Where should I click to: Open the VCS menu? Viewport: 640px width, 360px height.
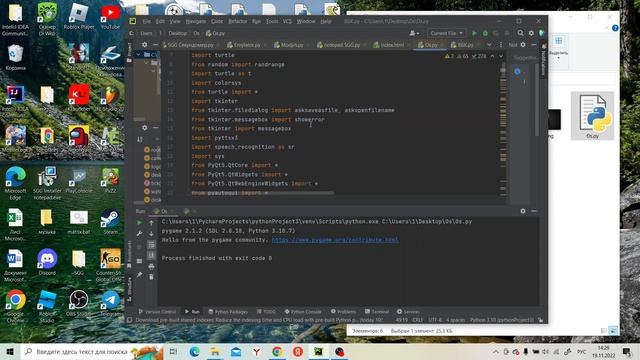pyautogui.click(x=287, y=21)
